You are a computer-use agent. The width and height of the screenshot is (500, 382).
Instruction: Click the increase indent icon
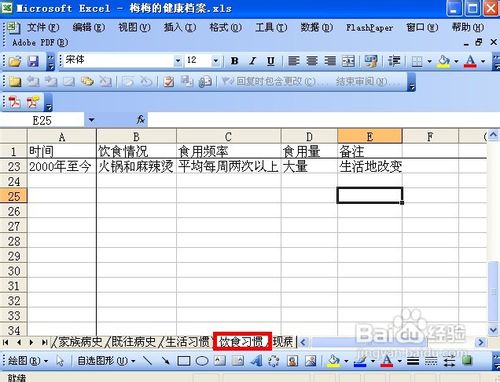(394, 61)
